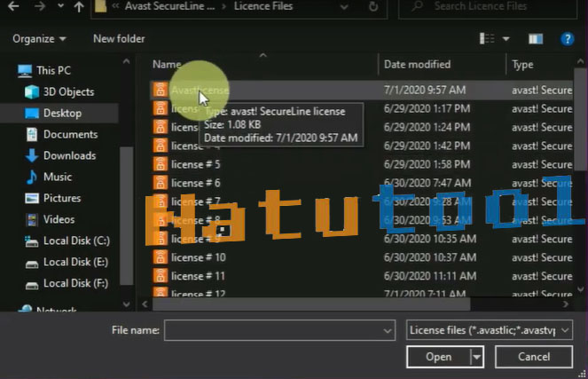Expand the File name dropdown arrow
588x379 pixels.
(x=388, y=330)
